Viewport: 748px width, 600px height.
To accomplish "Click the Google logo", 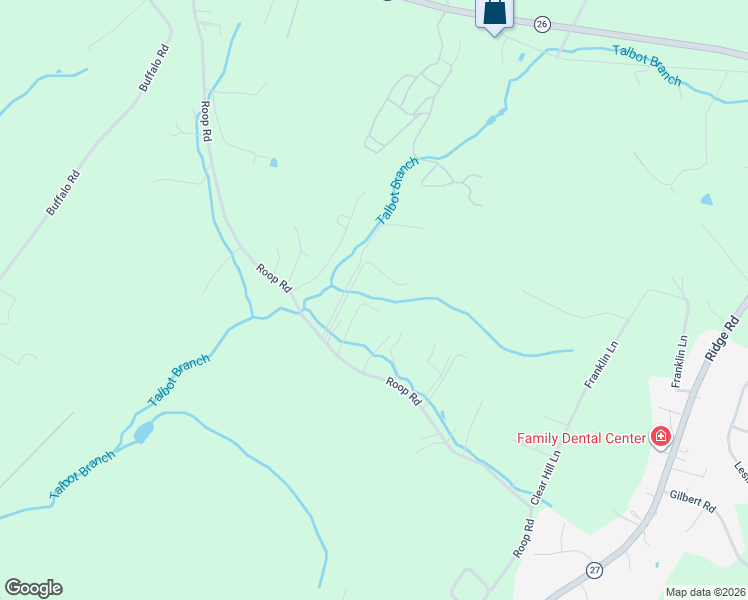I will coord(34,588).
